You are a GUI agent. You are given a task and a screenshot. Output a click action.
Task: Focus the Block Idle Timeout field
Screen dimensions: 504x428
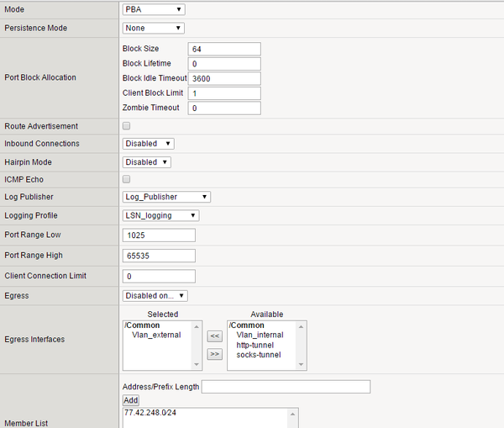(224, 78)
